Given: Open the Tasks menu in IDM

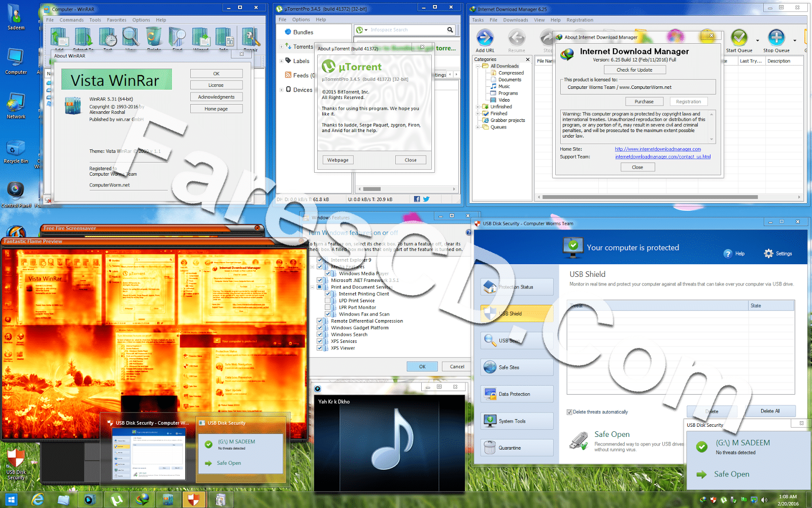Looking at the screenshot, I should click(478, 20).
